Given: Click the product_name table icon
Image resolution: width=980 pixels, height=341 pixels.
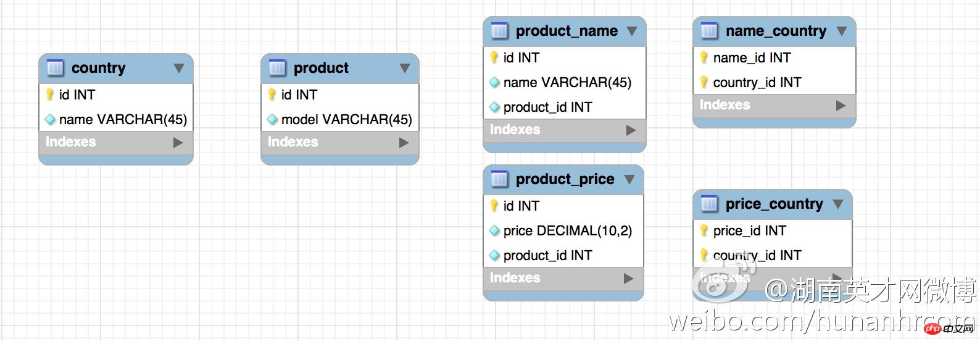Looking at the screenshot, I should point(499,31).
